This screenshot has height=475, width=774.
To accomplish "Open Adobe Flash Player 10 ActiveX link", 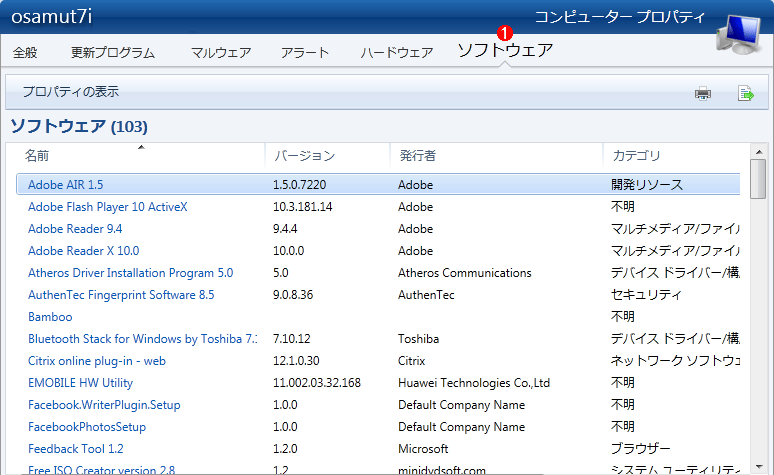I will pyautogui.click(x=108, y=207).
